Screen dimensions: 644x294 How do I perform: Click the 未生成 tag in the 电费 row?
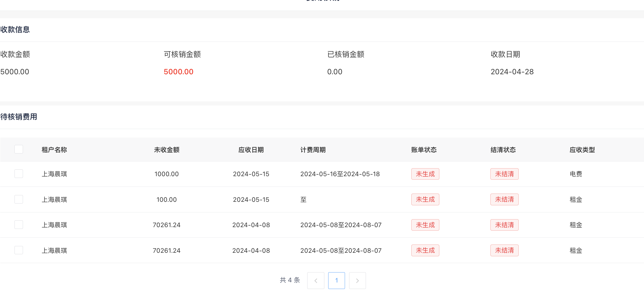click(425, 174)
